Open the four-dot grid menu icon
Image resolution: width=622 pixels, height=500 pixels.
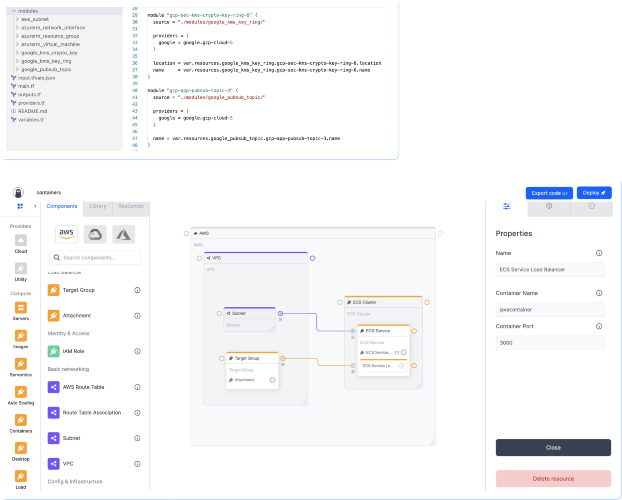pos(20,206)
